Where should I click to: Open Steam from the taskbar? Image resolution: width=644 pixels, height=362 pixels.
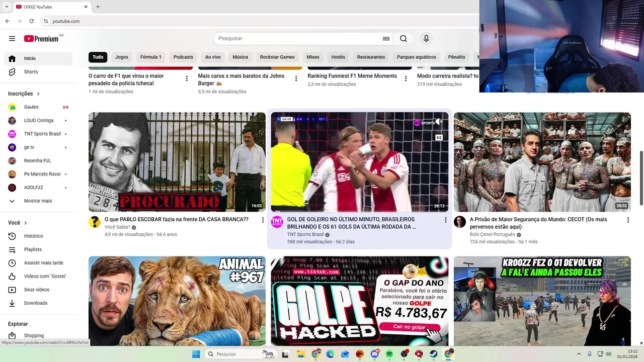click(433, 354)
